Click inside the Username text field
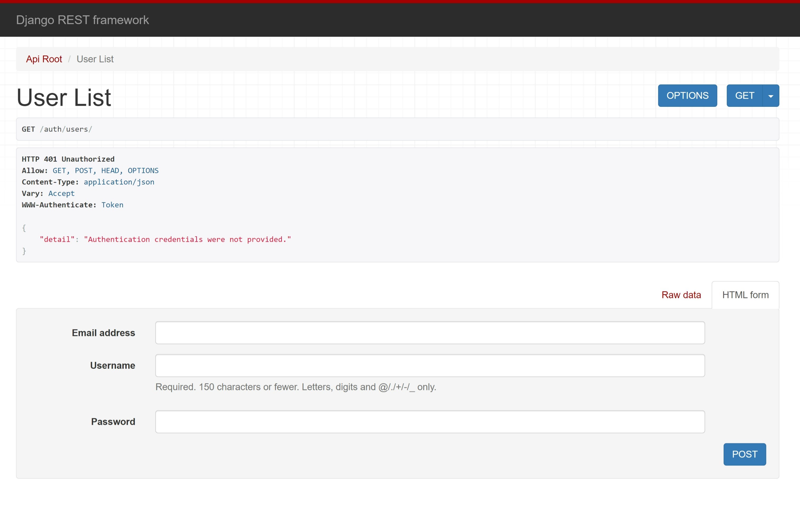800x532 pixels. tap(430, 366)
